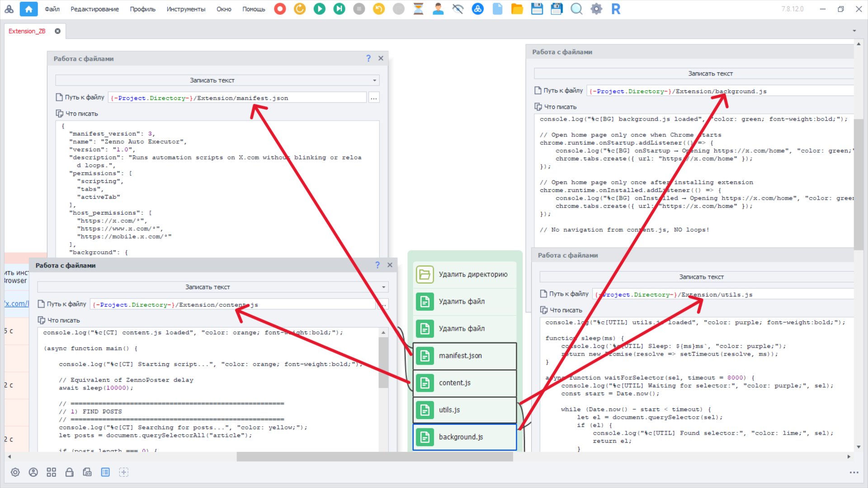Select the blue list icon in bottom bar
This screenshot has height=488, width=868.
click(x=105, y=472)
